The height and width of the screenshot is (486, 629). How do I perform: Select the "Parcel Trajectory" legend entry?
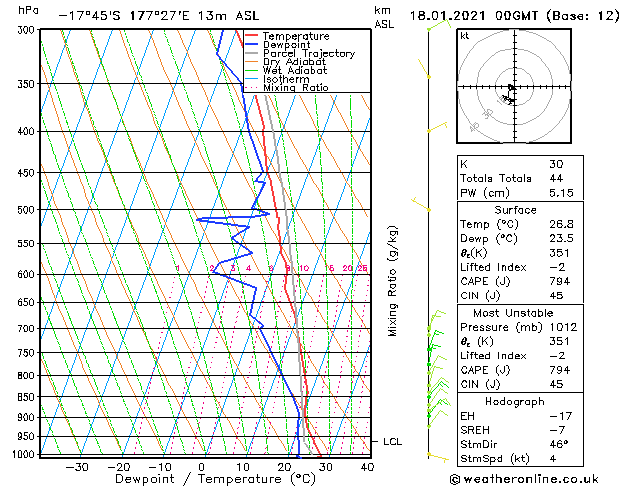click(x=309, y=53)
